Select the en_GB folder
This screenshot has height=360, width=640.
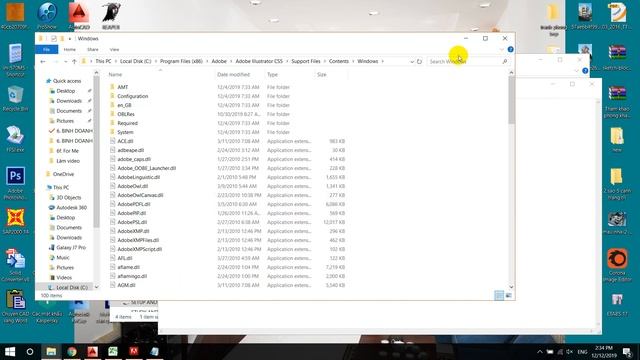[124, 105]
